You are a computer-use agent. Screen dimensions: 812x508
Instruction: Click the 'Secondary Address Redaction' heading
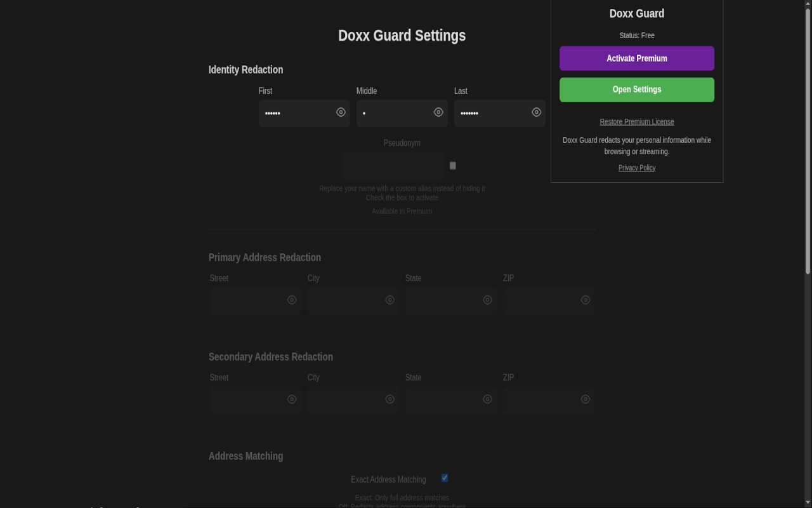pos(271,357)
